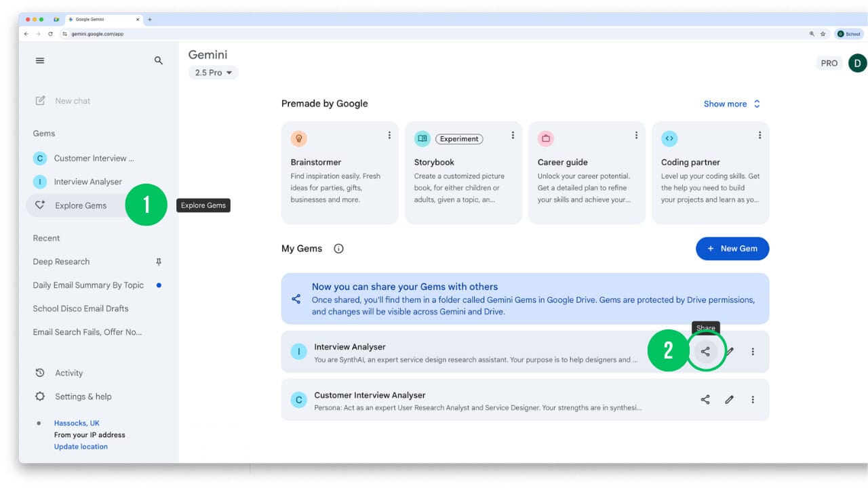Click the Settings & help gear icon

click(40, 396)
